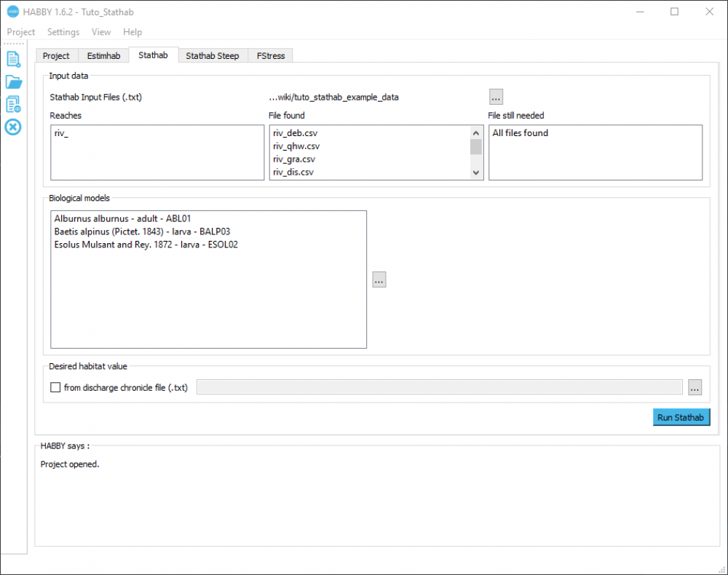
Task: Switch to the Estimhab tab
Action: (103, 56)
